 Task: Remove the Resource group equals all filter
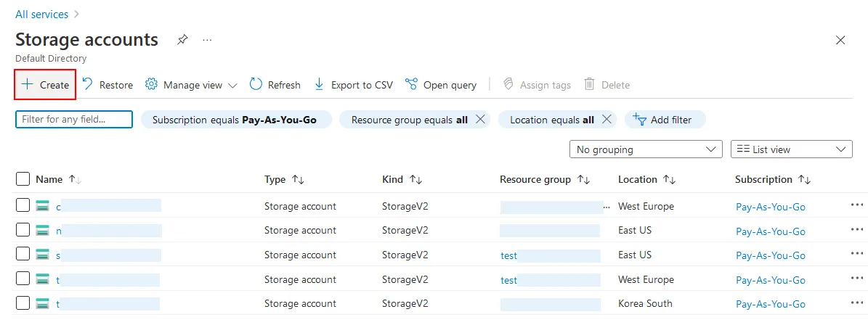point(479,120)
